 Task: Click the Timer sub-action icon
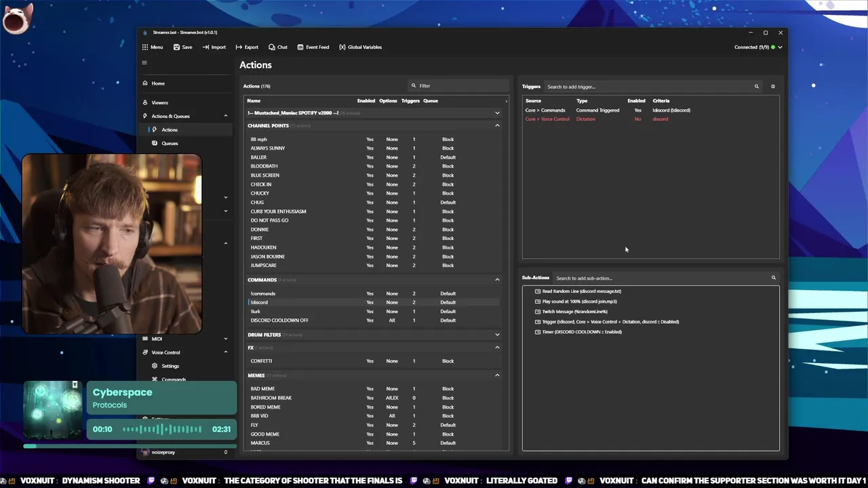(x=538, y=332)
